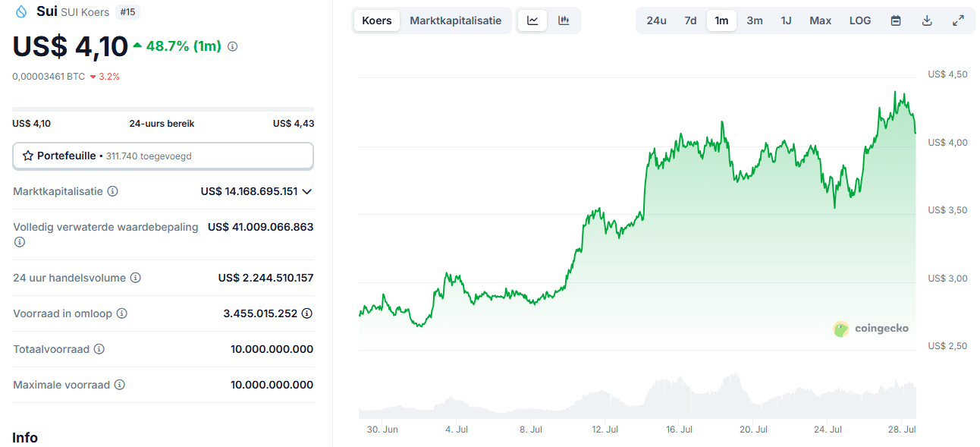Show Maximale voorraad info icon
The width and height of the screenshot is (980, 447).
119,385
